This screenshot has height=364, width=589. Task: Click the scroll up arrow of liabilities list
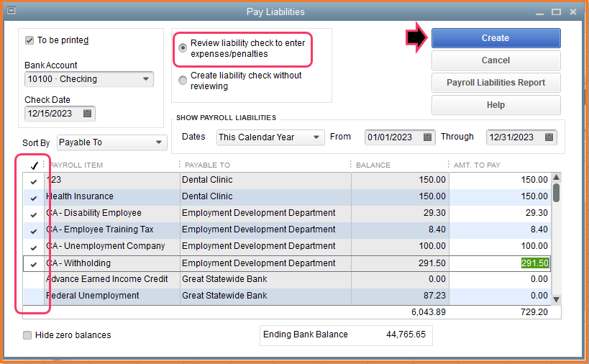coord(557,177)
